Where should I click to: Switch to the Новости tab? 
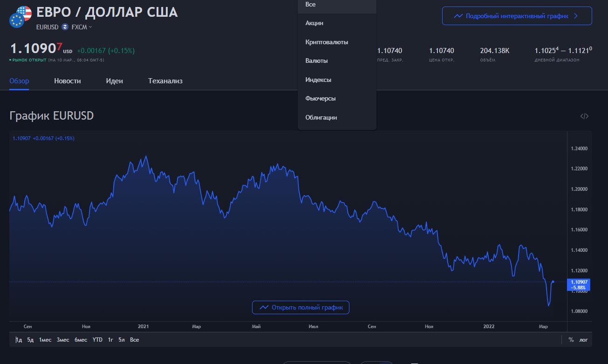tap(68, 81)
